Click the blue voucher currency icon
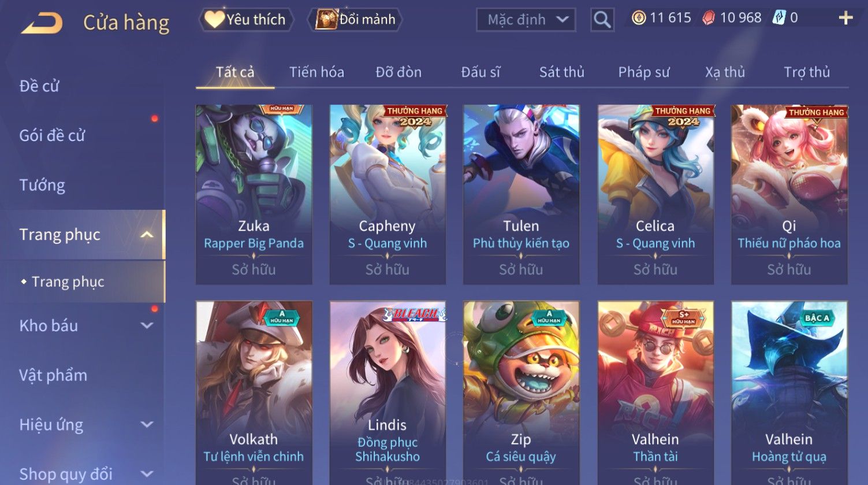The image size is (868, 485). [x=779, y=18]
